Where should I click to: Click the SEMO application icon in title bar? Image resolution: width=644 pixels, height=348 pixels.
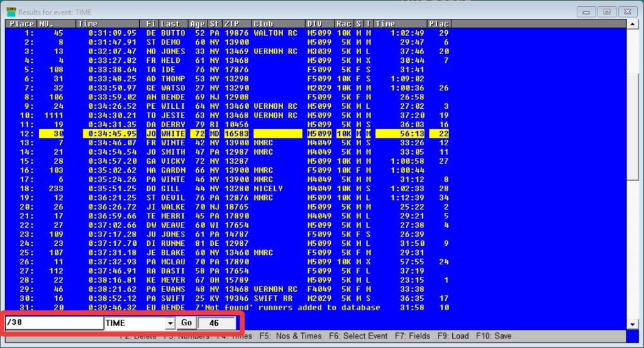coord(11,12)
